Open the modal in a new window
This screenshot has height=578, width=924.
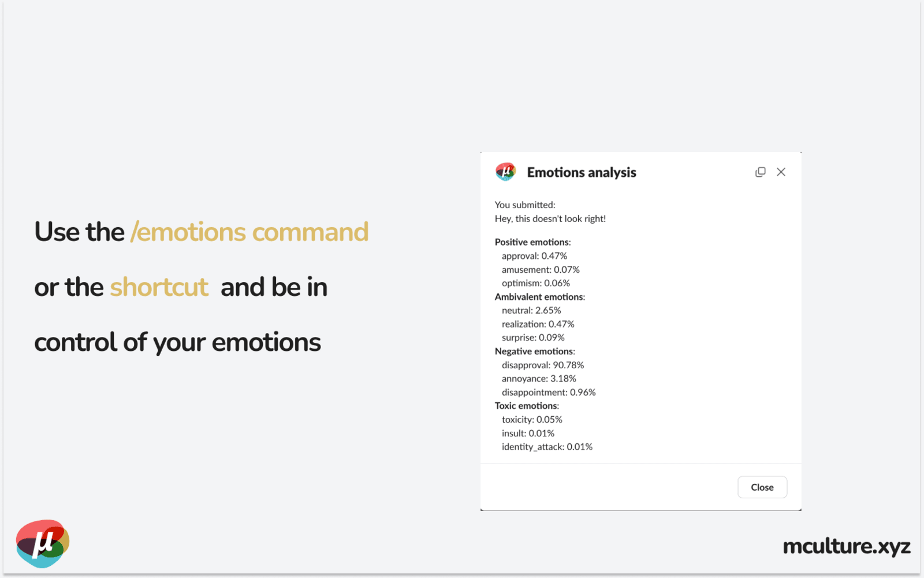(760, 172)
